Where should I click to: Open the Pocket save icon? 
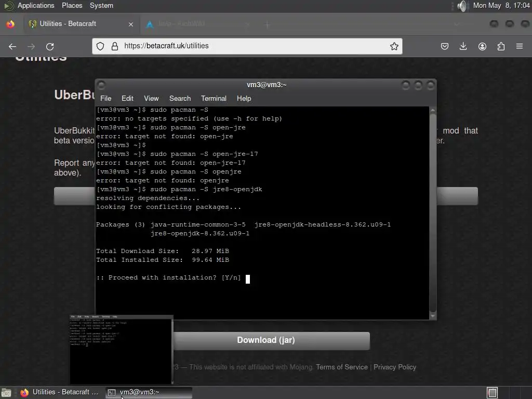click(x=445, y=46)
